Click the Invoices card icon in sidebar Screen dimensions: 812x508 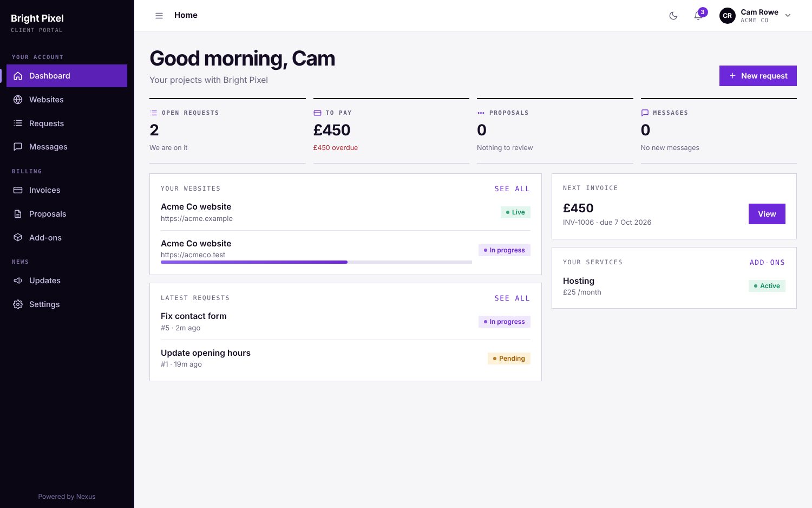pyautogui.click(x=18, y=190)
